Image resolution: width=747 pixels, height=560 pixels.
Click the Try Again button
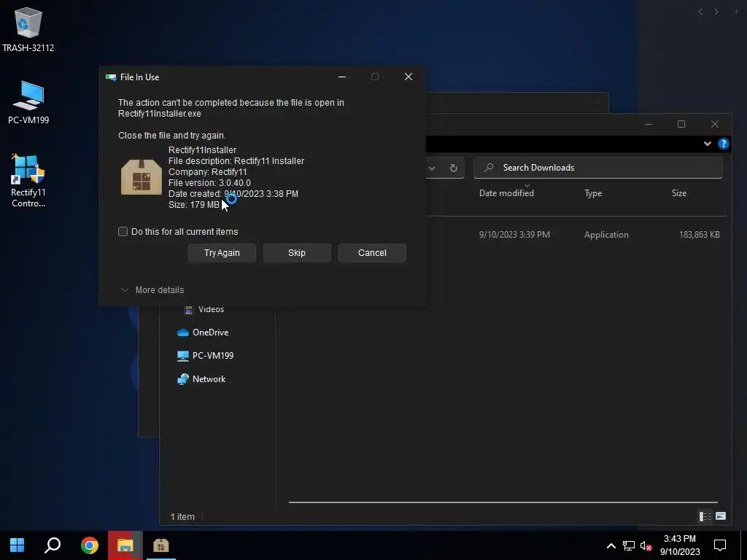point(222,253)
